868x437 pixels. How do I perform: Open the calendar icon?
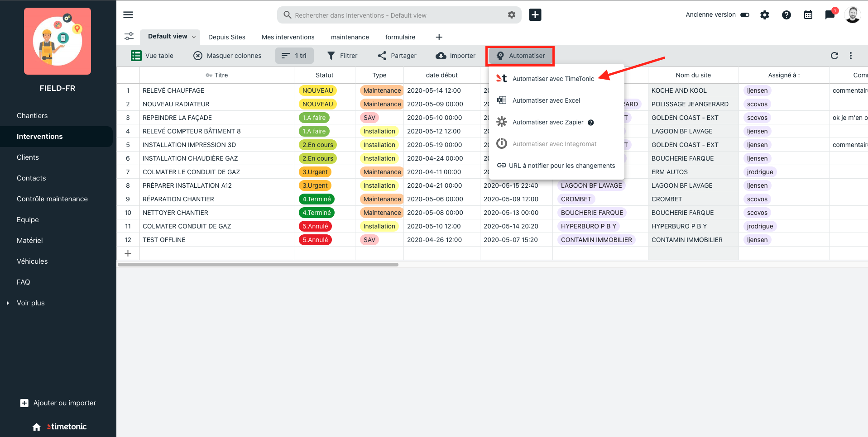[x=808, y=15]
